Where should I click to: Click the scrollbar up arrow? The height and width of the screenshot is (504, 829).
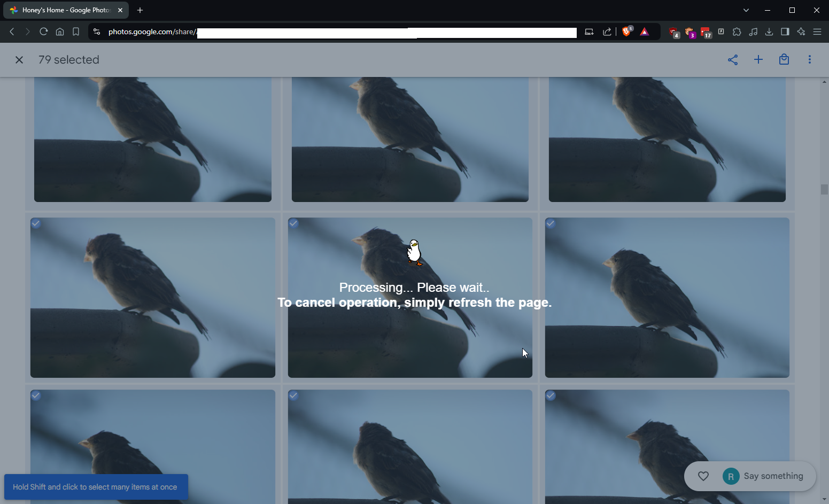[824, 81]
